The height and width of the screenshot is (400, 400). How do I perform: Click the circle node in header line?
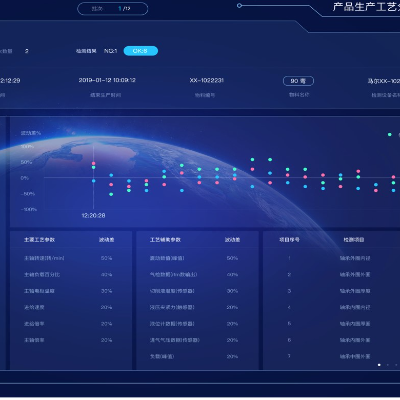(239, 6)
